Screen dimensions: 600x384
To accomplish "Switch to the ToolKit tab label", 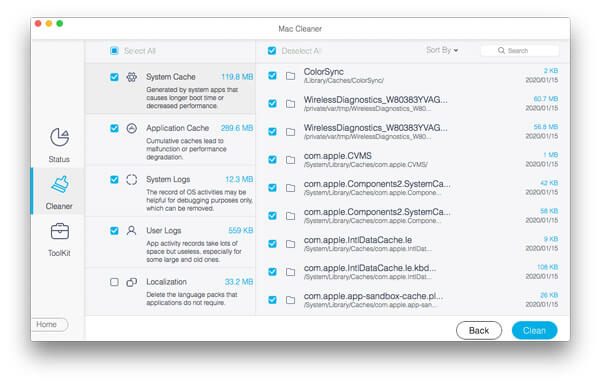I will (59, 253).
